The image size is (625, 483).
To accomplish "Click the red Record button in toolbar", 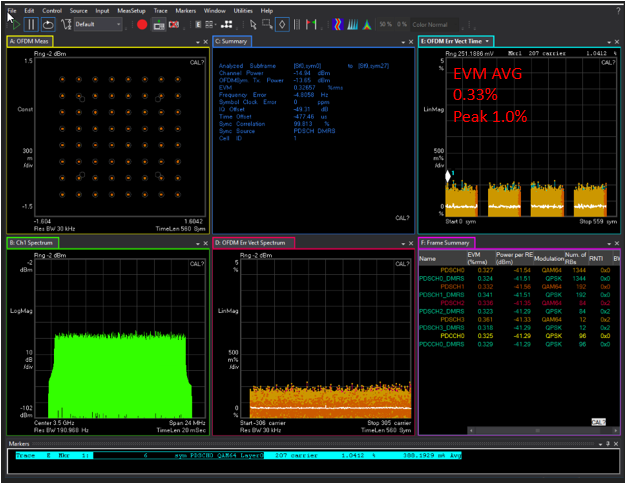I will click(x=143, y=23).
